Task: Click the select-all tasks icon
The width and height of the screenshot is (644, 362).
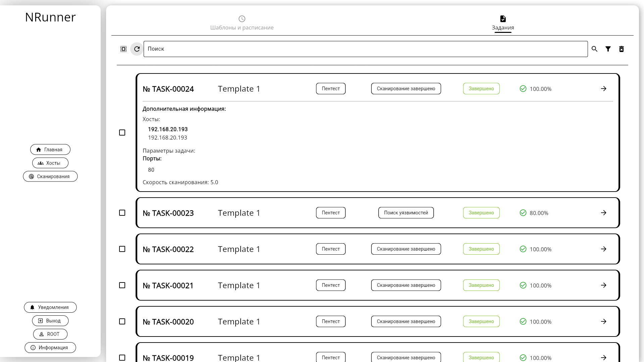Action: [x=123, y=49]
